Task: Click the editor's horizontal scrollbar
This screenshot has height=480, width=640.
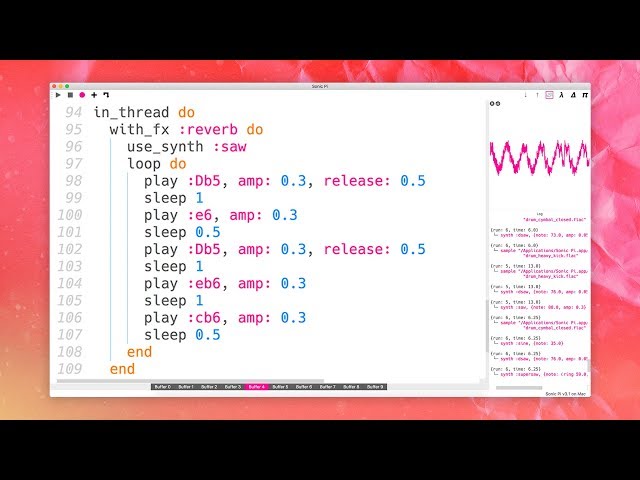Action: (x=190, y=381)
